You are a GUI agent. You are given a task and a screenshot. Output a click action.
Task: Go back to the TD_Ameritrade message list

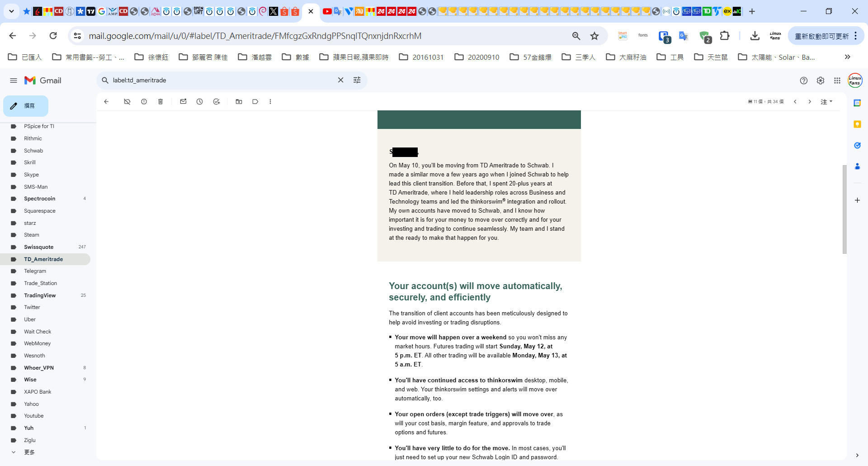click(x=106, y=102)
